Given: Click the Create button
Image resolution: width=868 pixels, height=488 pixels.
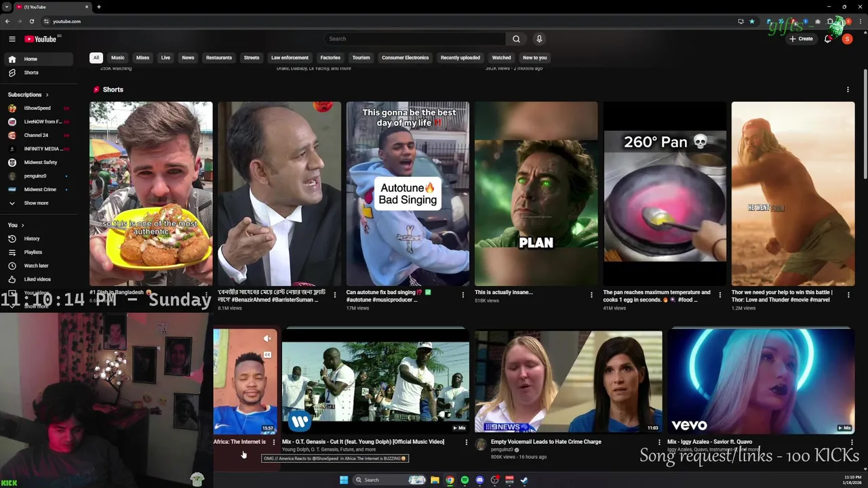Looking at the screenshot, I should pyautogui.click(x=801, y=39).
